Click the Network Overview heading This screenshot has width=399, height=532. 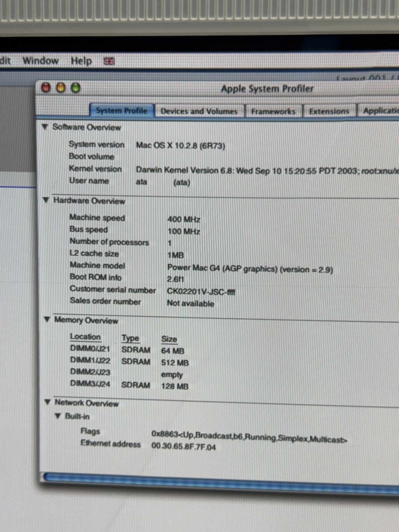[x=87, y=403]
